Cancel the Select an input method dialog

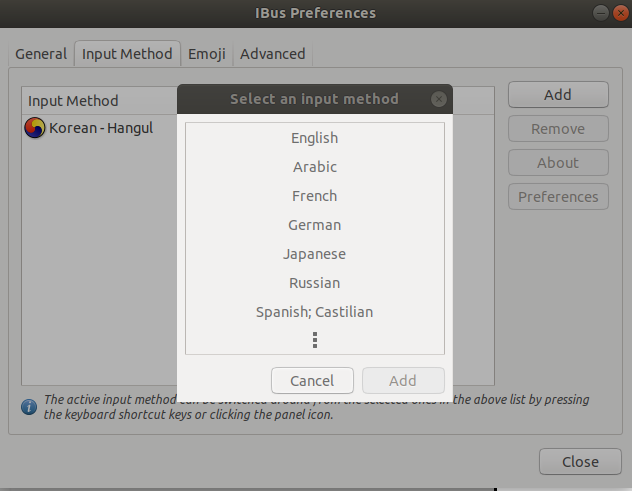click(312, 381)
